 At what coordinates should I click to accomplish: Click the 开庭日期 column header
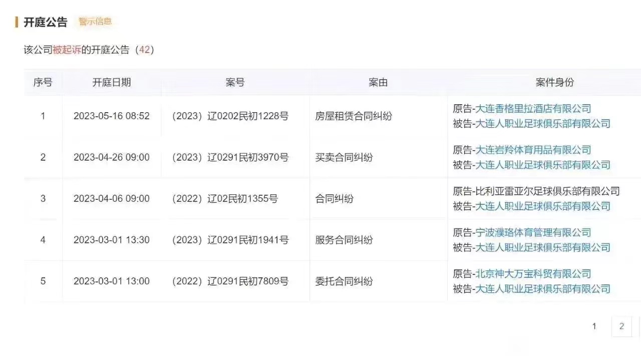(111, 82)
